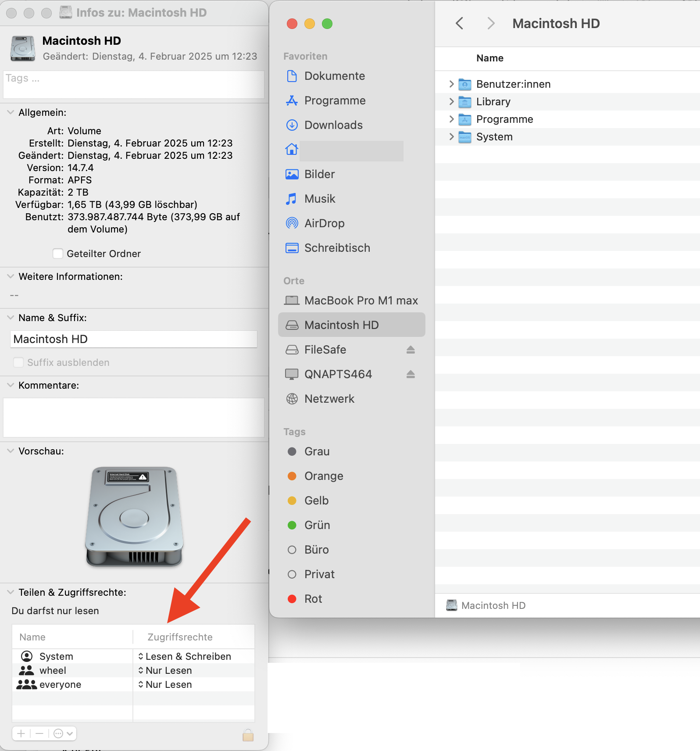Select the everyone group row
The width and height of the screenshot is (700, 751).
point(133,684)
